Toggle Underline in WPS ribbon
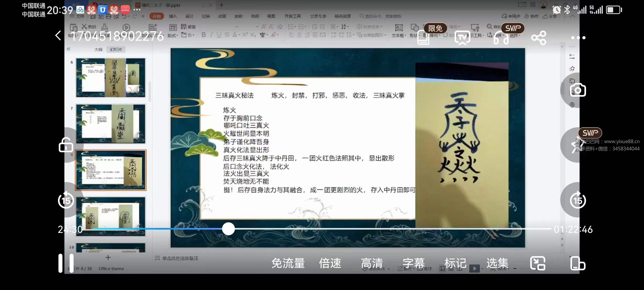The image size is (644, 290). point(219,35)
